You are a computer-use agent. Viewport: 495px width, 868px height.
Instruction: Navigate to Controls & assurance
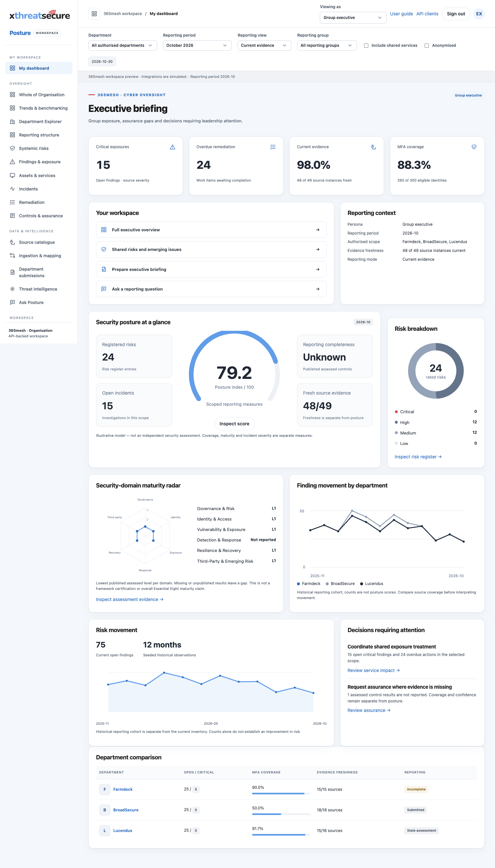pos(39,216)
